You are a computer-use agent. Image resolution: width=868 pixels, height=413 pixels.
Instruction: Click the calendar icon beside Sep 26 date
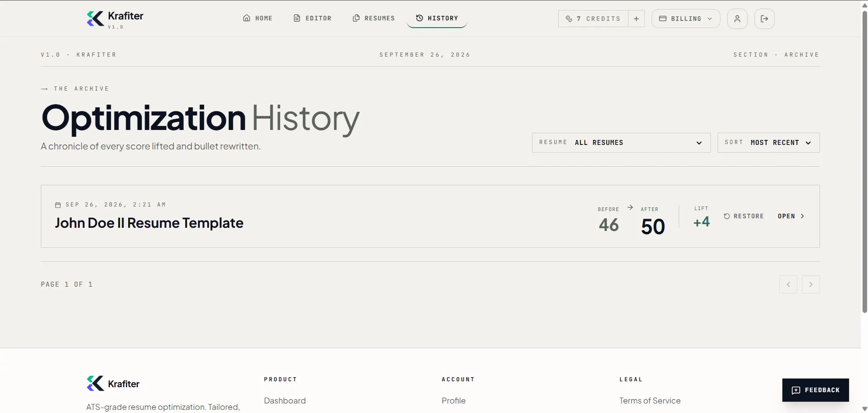[x=58, y=205]
